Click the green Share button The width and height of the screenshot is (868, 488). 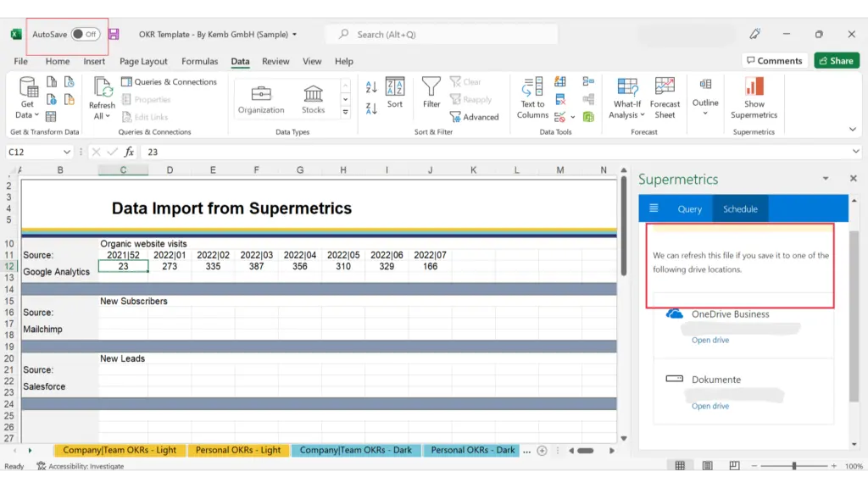pos(837,61)
